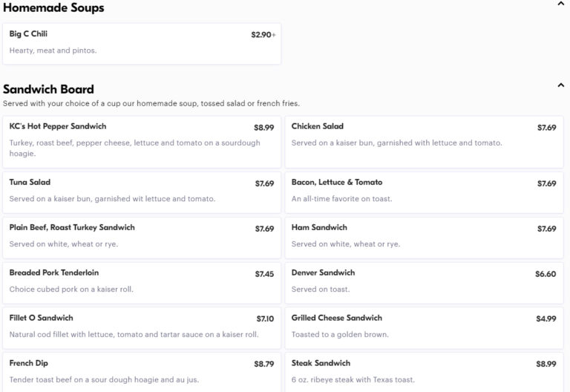The height and width of the screenshot is (392, 570).
Task: Select KC's Hot Pepper Sandwich
Action: pos(142,142)
